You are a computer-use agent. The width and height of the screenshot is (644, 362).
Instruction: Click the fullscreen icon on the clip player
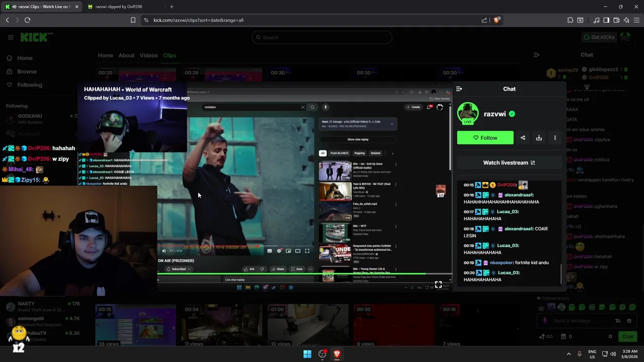438,285
